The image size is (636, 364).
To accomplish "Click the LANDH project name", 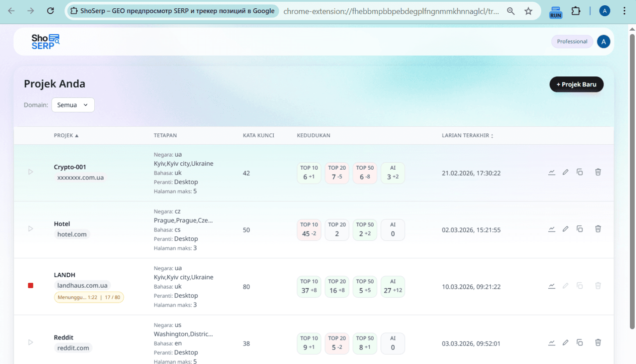I will (x=64, y=275).
